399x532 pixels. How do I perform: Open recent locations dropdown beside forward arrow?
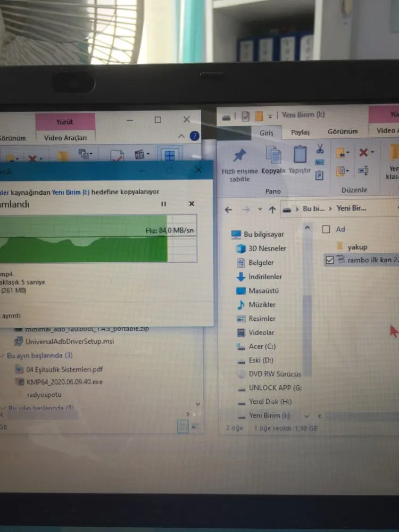pyautogui.click(x=260, y=209)
